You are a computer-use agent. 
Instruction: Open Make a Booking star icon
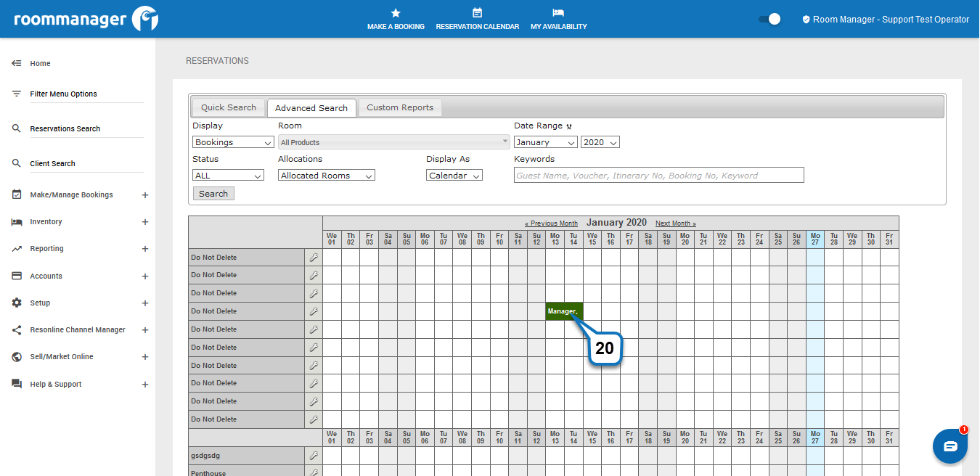point(396,13)
